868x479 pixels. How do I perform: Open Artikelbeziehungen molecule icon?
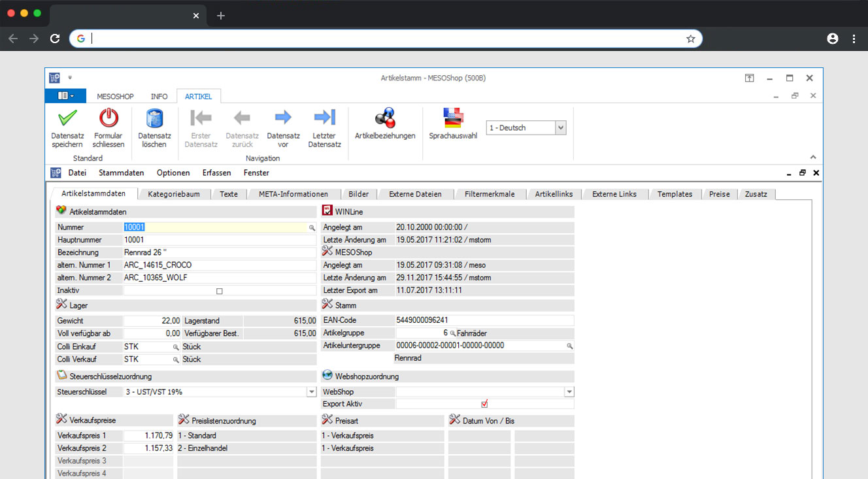click(385, 118)
